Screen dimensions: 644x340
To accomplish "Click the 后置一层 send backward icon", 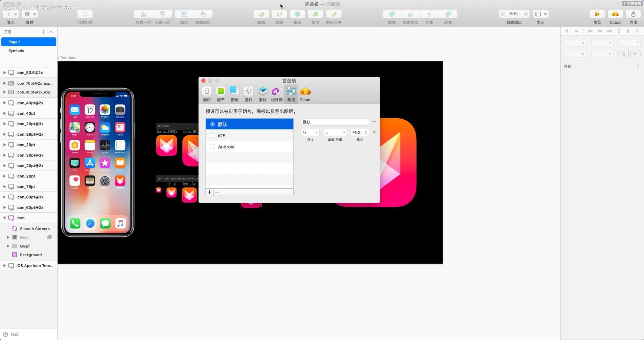I will [x=162, y=14].
